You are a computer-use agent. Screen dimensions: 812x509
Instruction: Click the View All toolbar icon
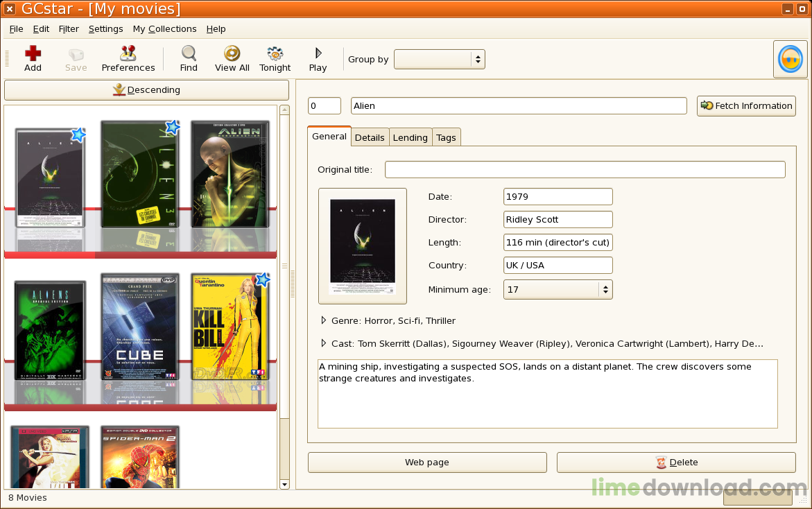pos(232,54)
